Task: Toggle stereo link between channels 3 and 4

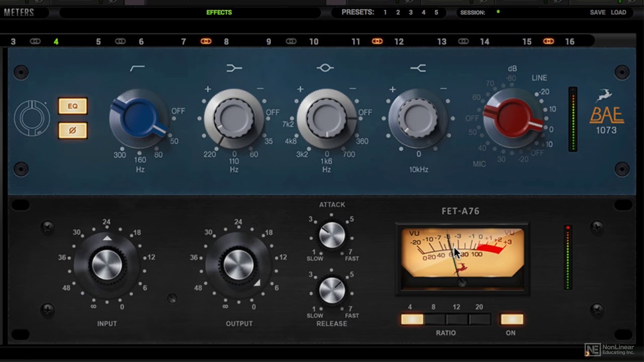Action: [x=35, y=41]
